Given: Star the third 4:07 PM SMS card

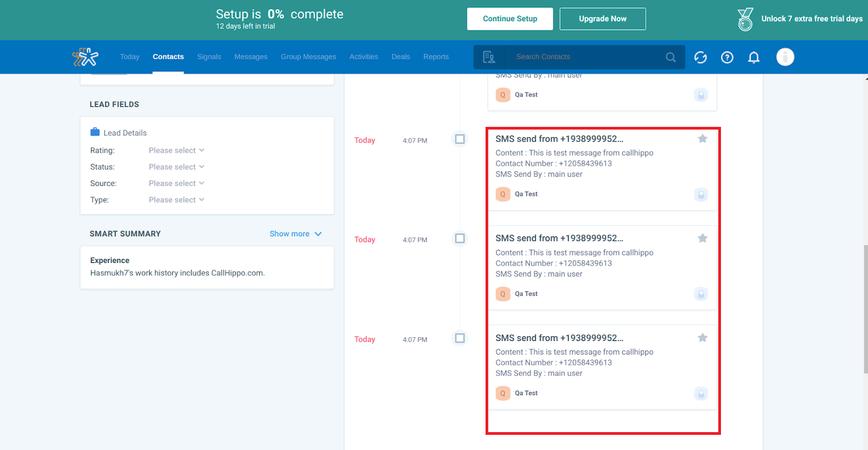Looking at the screenshot, I should (703, 338).
